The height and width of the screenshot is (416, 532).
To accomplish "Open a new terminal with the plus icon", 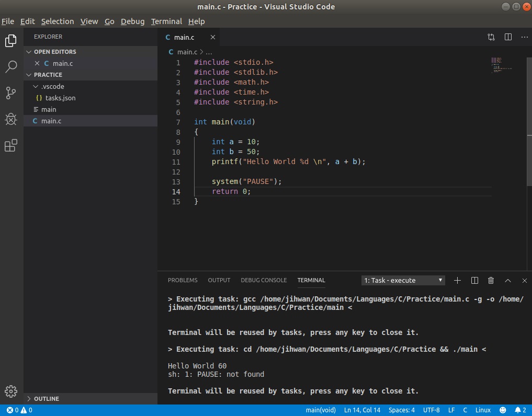I will click(x=457, y=280).
